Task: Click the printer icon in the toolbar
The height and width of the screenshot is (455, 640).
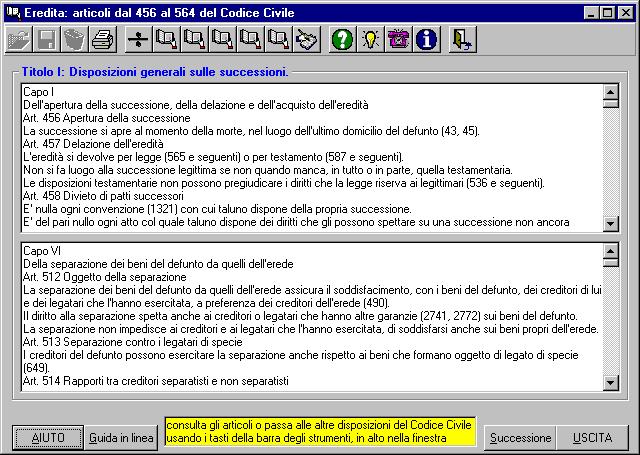Action: [x=102, y=40]
